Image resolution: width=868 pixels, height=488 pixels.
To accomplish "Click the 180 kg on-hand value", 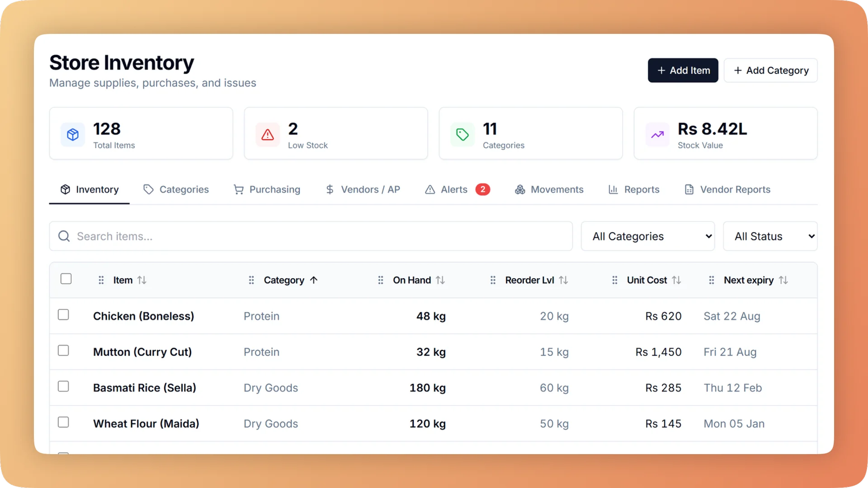I will [428, 388].
